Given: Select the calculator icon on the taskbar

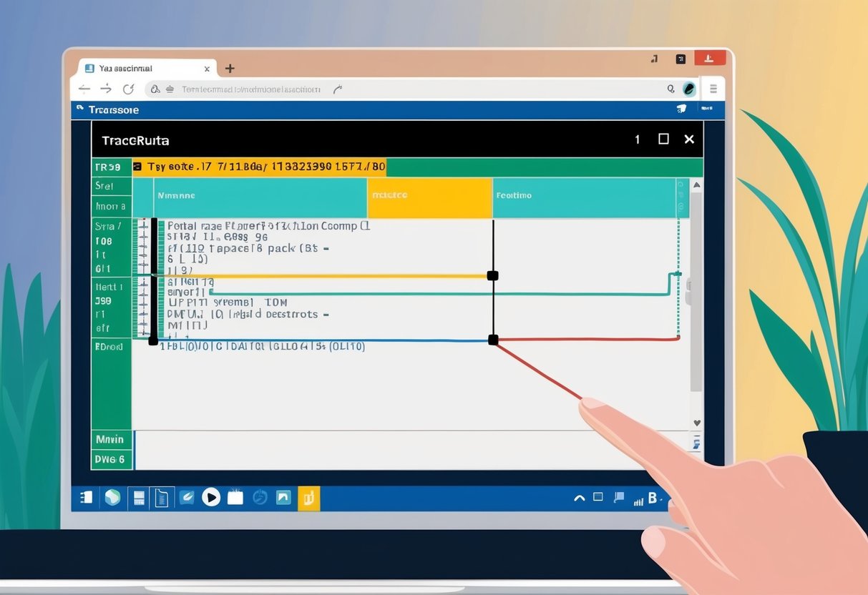Looking at the screenshot, I should [x=139, y=497].
